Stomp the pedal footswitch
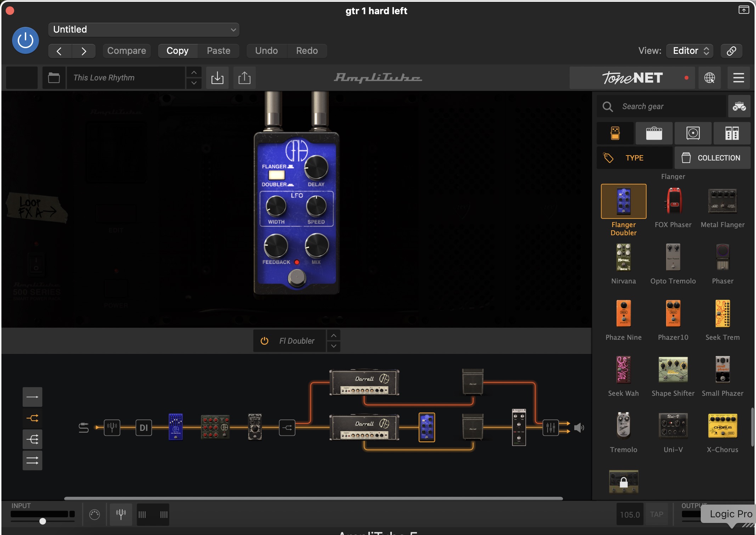Screen dimensions: 756x535 tap(297, 278)
